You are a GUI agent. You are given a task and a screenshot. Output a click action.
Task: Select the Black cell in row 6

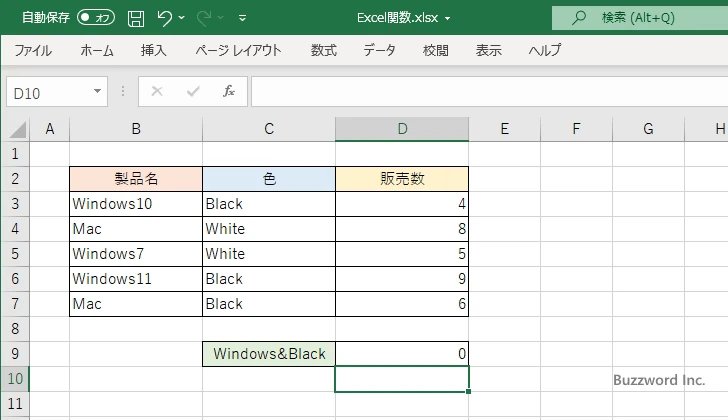click(x=269, y=279)
